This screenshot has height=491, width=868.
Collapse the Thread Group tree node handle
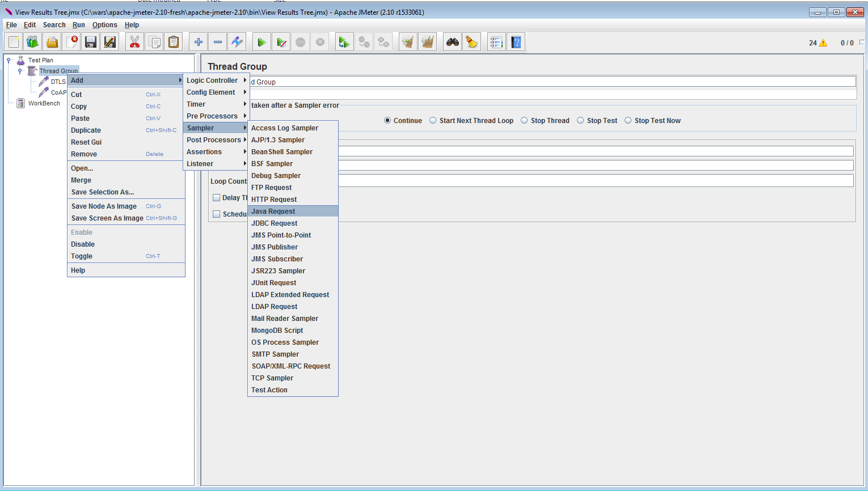point(20,71)
